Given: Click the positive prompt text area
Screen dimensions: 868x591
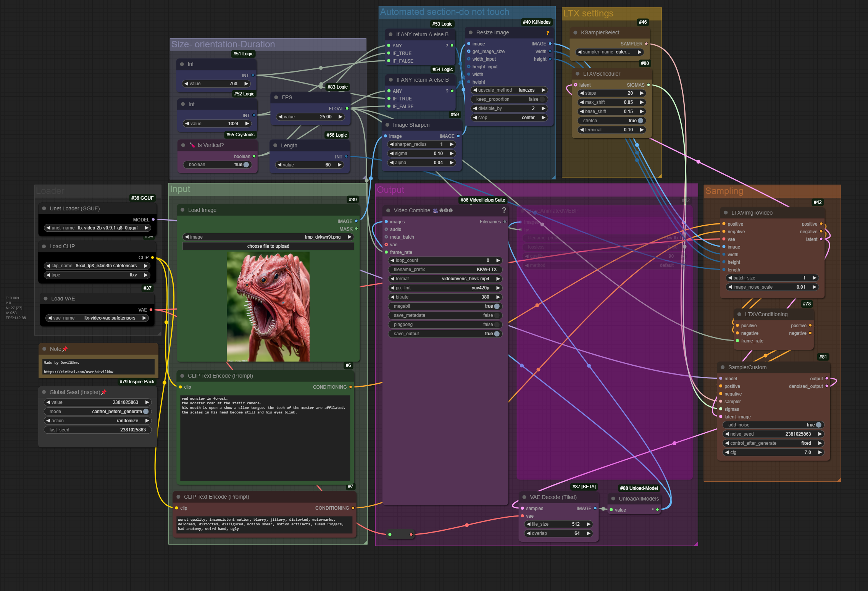Looking at the screenshot, I should (265, 438).
